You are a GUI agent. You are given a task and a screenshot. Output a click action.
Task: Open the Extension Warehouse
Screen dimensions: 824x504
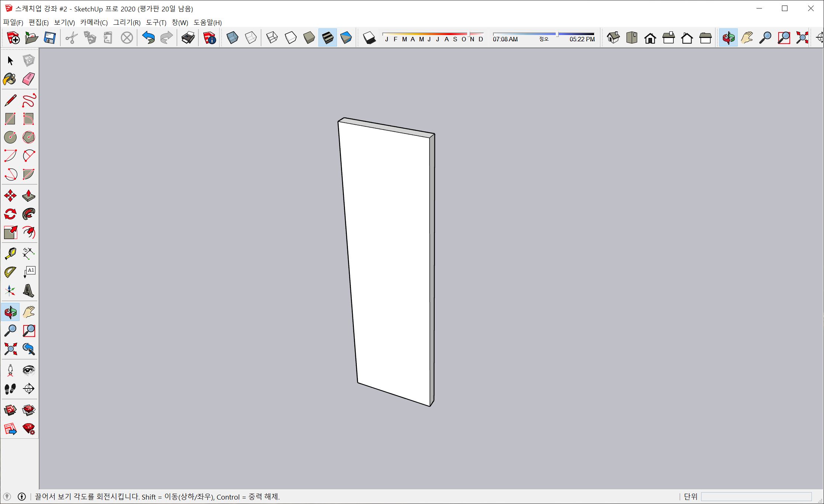coord(28,410)
